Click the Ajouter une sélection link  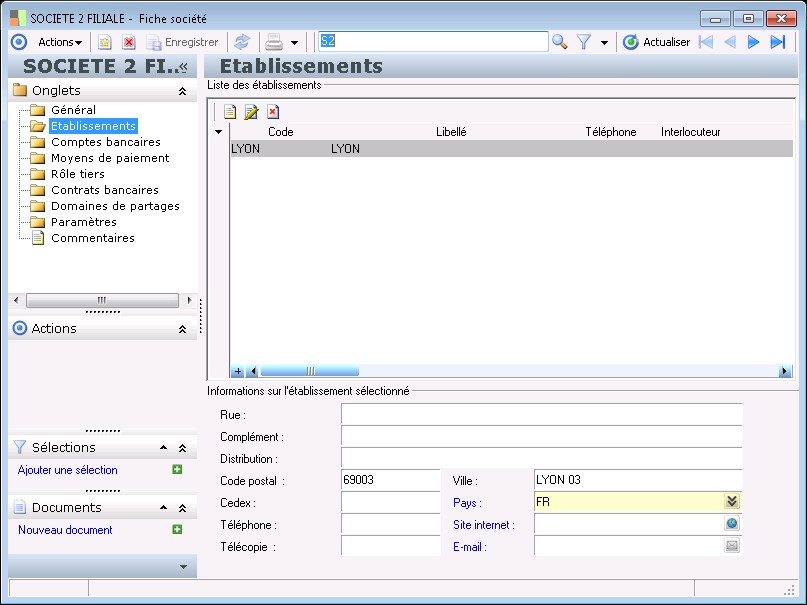click(67, 470)
